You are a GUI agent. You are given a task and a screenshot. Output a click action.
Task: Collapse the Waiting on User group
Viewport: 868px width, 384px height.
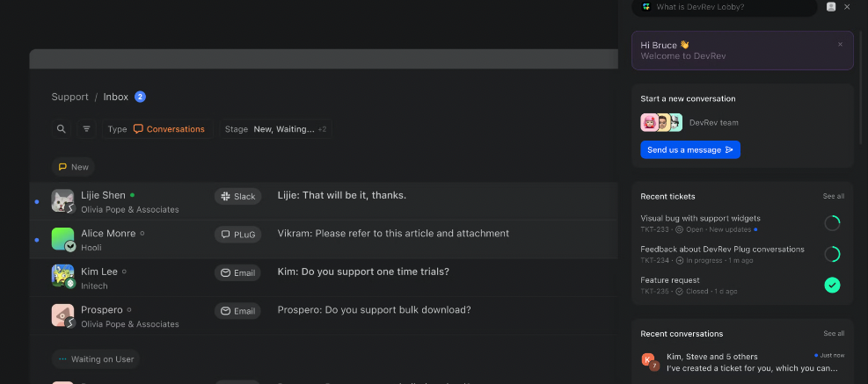click(96, 359)
